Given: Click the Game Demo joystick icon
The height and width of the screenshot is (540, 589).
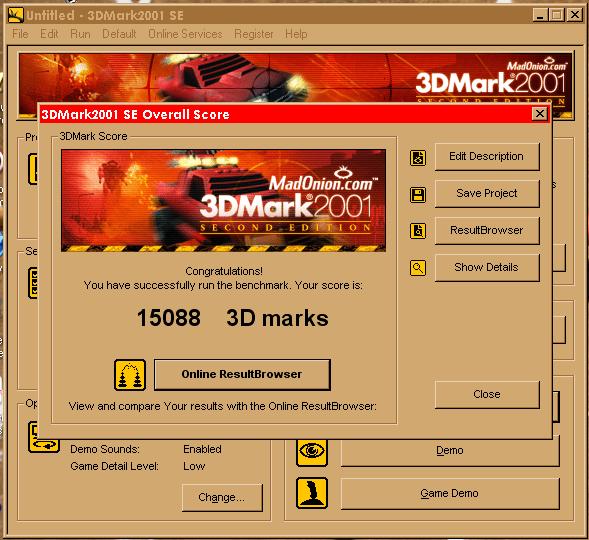Looking at the screenshot, I should [311, 493].
